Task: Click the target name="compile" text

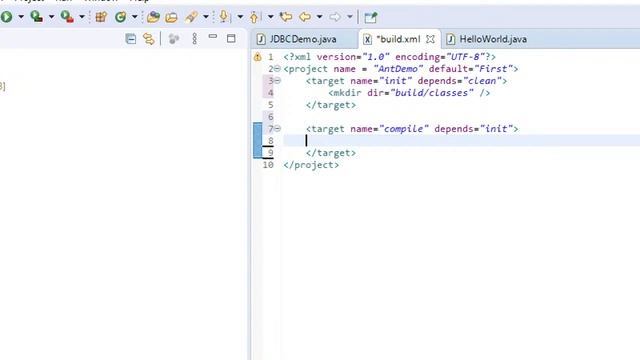Action: coord(367,129)
